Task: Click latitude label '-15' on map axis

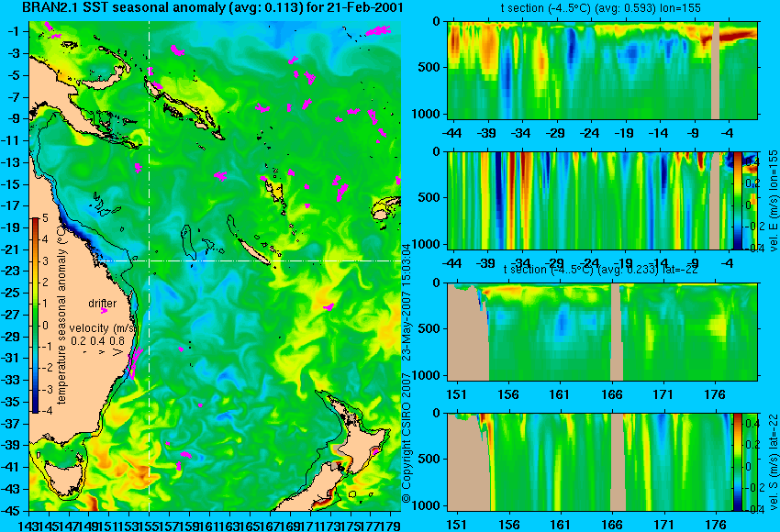Action: click(x=10, y=184)
